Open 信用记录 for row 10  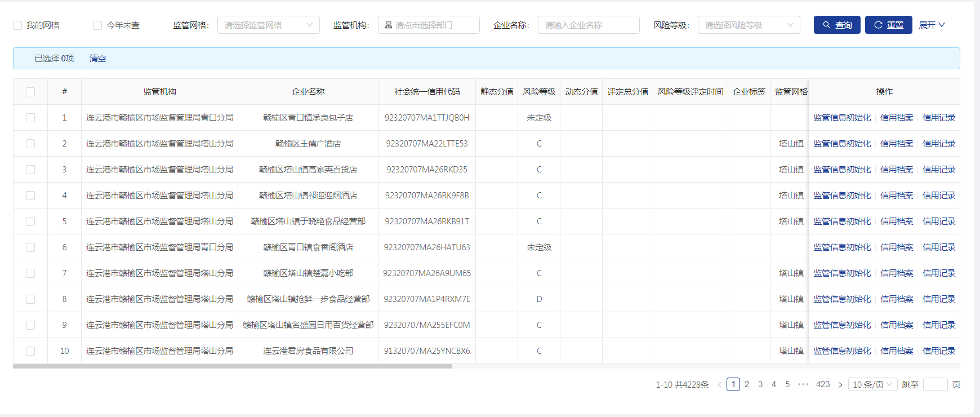tap(939, 351)
